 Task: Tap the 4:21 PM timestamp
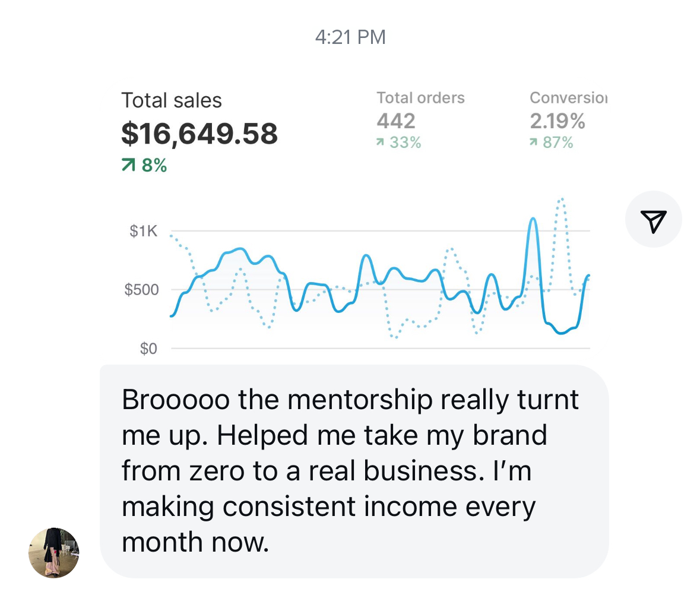[350, 37]
